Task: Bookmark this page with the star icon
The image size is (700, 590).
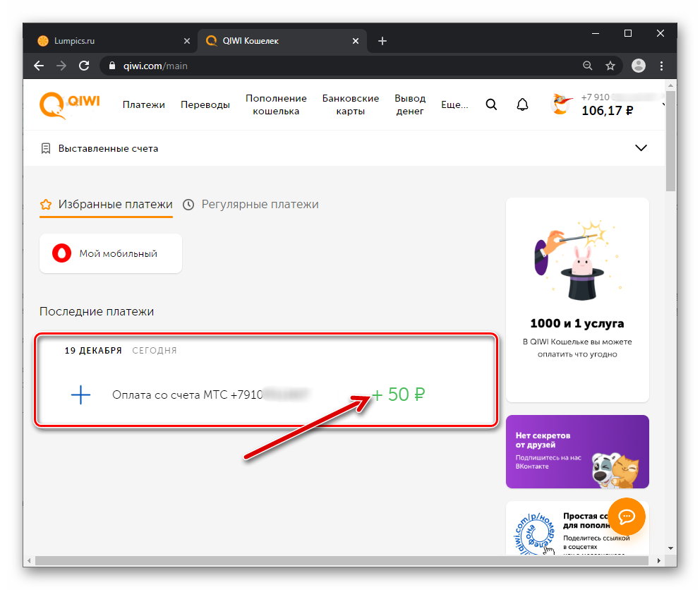Action: (610, 66)
